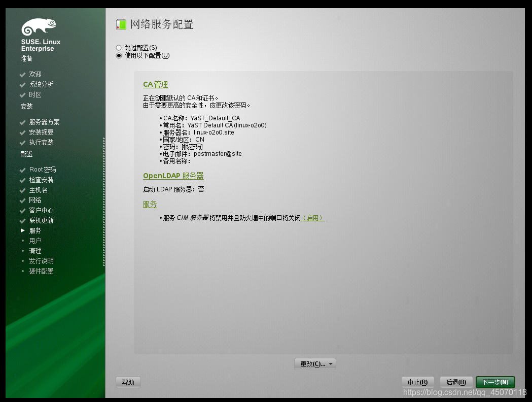532x402 pixels.
Task: Click the 服务器方案 step in sidebar
Action: [44, 122]
